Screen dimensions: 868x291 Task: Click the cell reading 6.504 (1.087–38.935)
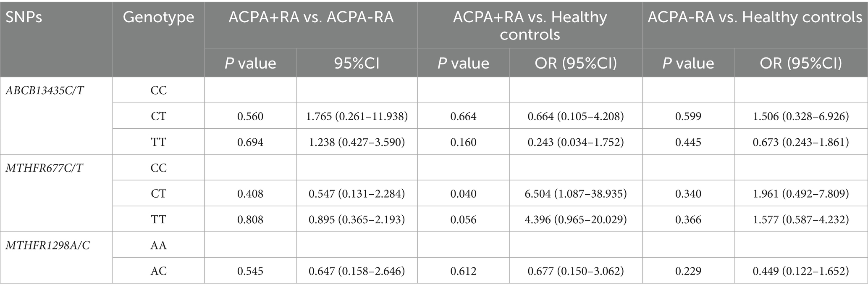576,194
